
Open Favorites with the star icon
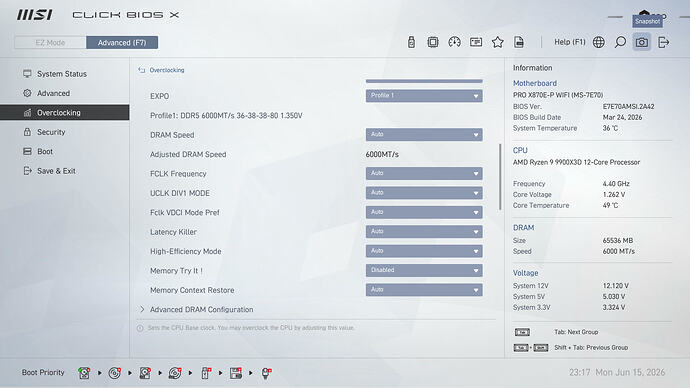click(497, 42)
